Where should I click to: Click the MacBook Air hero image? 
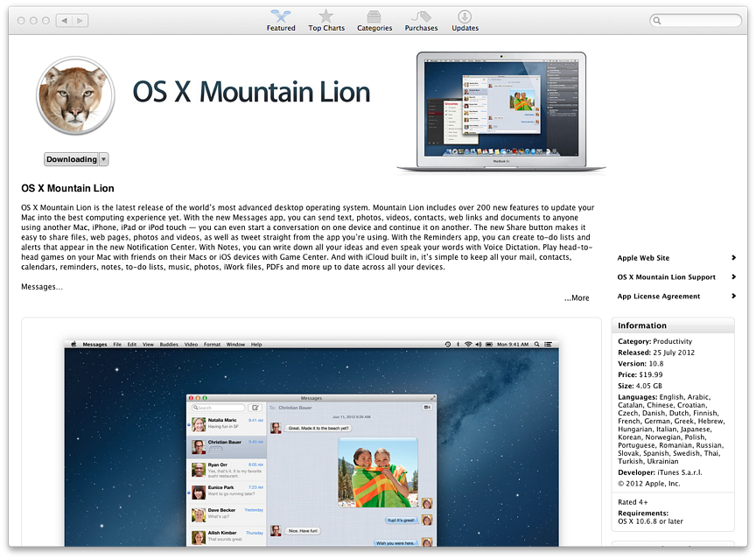(501, 112)
